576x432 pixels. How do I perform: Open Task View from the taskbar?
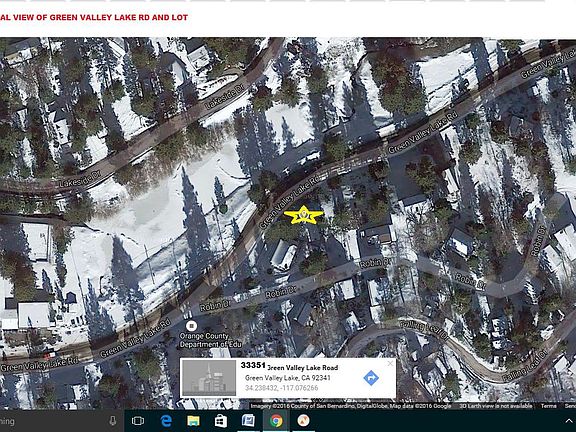click(137, 421)
